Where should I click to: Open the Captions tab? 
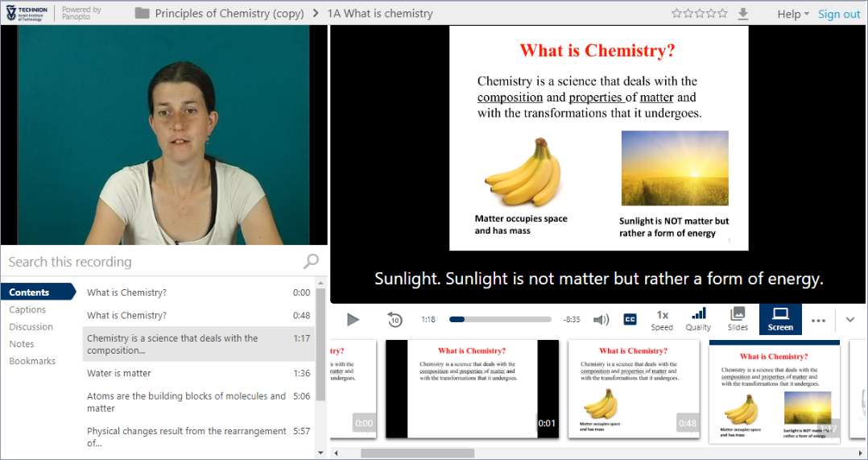pyautogui.click(x=27, y=309)
